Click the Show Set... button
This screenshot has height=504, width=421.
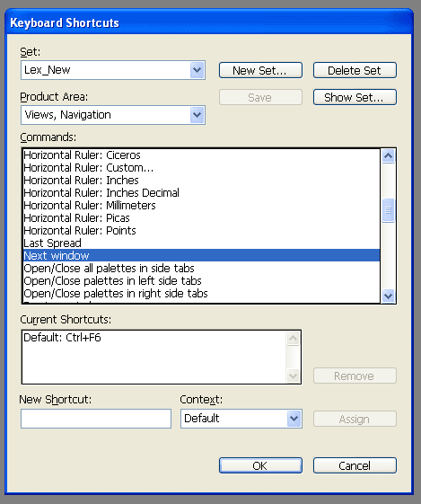point(355,97)
